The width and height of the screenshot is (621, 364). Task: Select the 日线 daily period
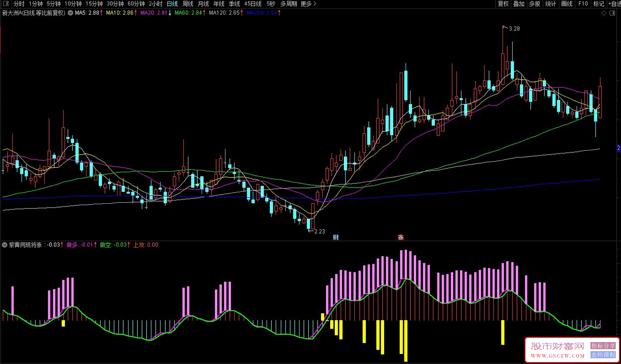pyautogui.click(x=172, y=4)
